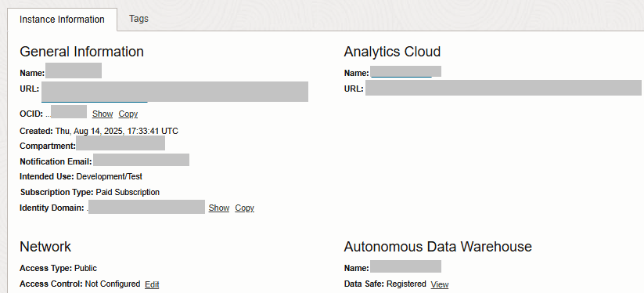Switch to the Tags tab

click(139, 19)
